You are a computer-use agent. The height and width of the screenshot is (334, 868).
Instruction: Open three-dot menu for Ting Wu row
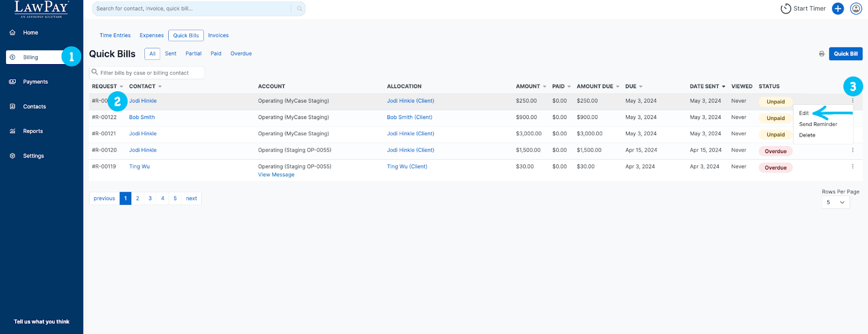852,167
